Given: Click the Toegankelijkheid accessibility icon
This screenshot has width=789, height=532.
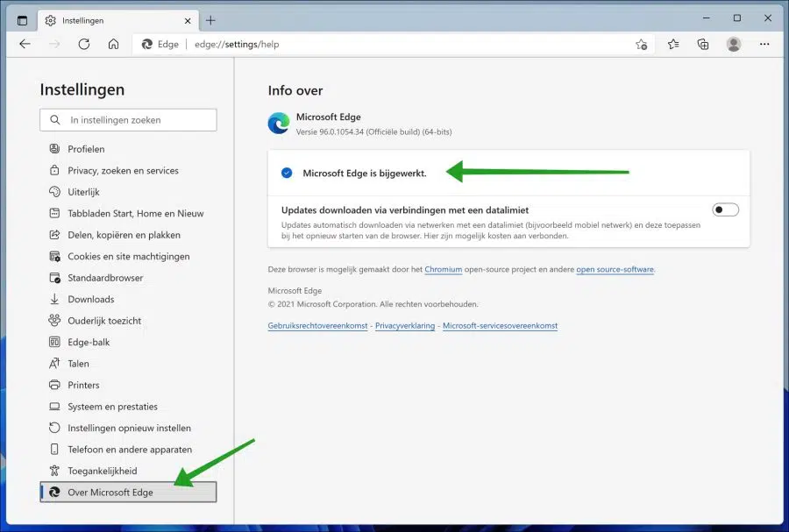Looking at the screenshot, I should pos(54,471).
